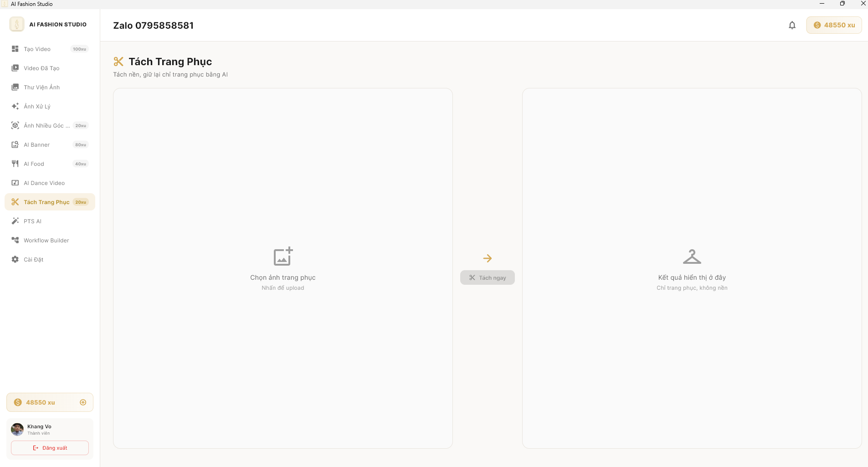
Task: Launch Workflow Builder
Action: (46, 241)
